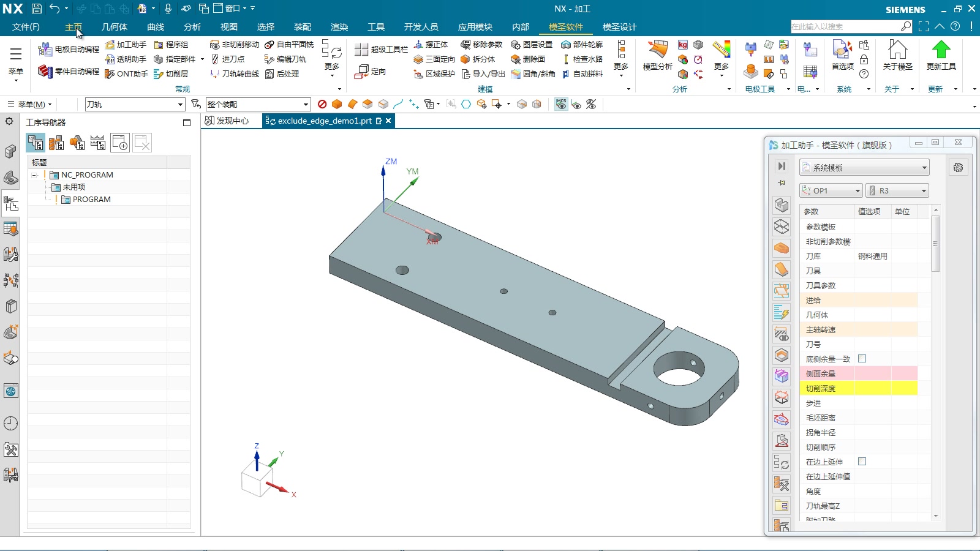Screen dimensions: 980x551
Task: Select the 切削层 cut levels tool
Action: pos(171,74)
